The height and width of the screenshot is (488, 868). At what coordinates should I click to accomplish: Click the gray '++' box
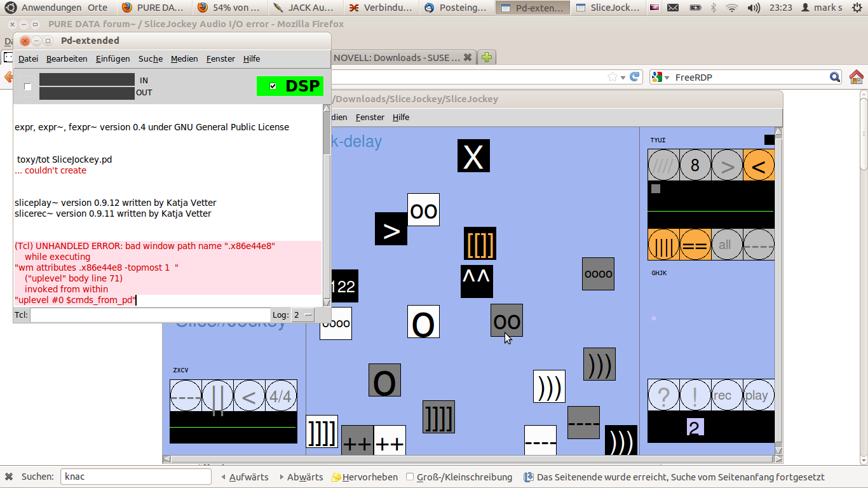tap(357, 440)
